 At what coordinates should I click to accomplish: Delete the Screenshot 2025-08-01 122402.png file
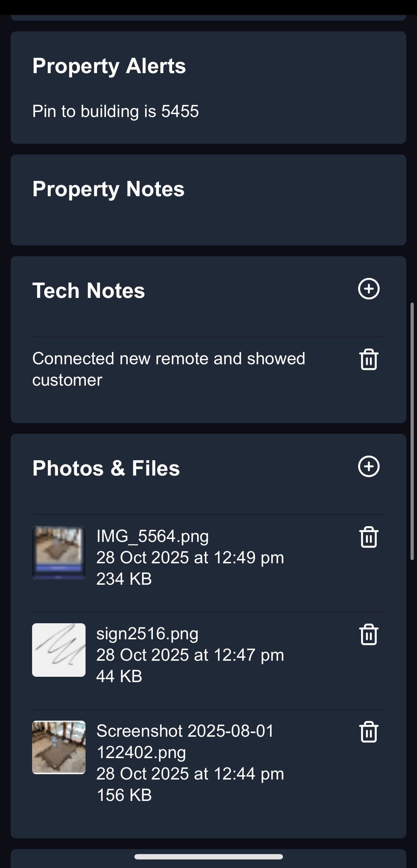pyautogui.click(x=369, y=732)
